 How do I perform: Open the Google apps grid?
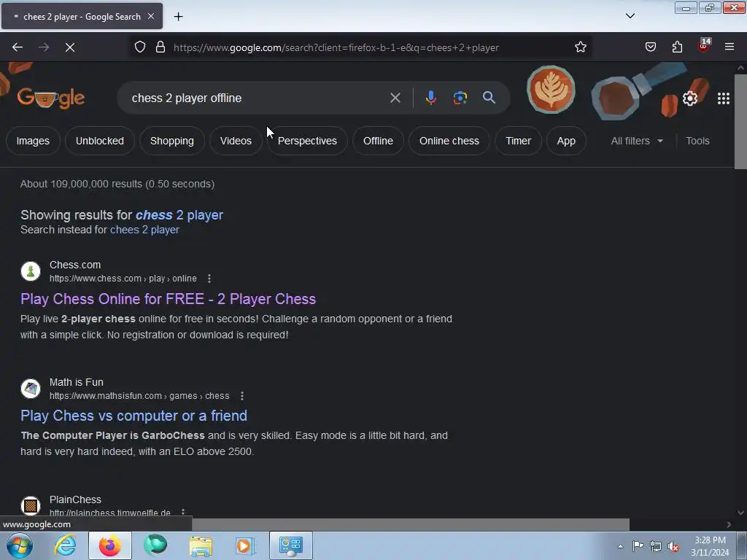point(723,98)
